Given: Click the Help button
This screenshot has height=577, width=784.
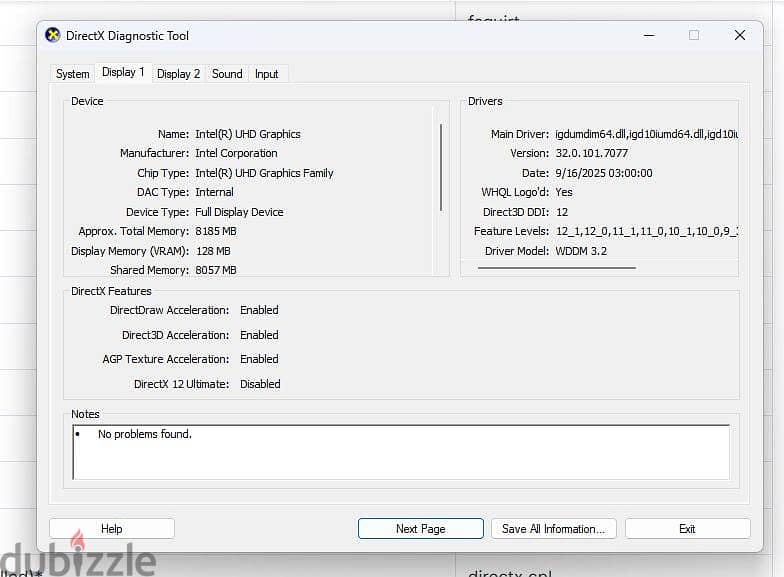Looking at the screenshot, I should tap(112, 528).
